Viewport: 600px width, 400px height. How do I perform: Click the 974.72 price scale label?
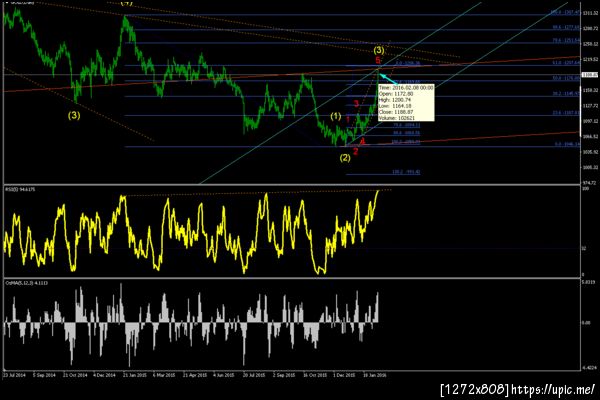tap(590, 183)
